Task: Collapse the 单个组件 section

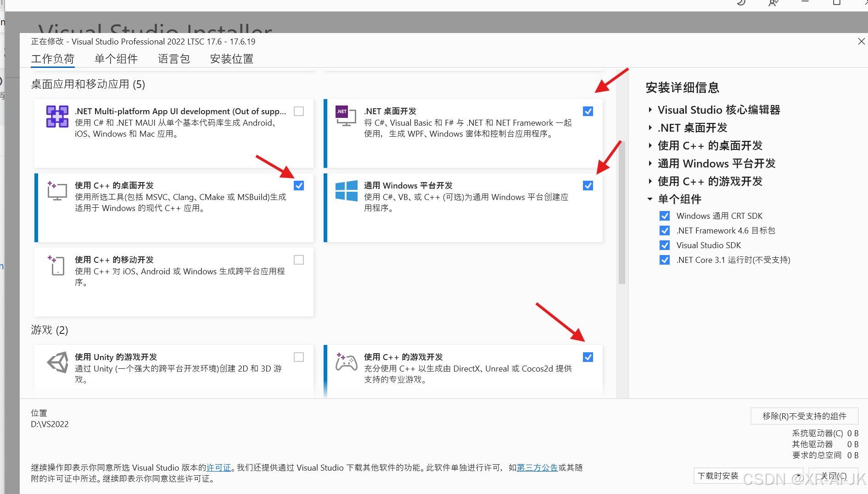Action: pos(650,200)
